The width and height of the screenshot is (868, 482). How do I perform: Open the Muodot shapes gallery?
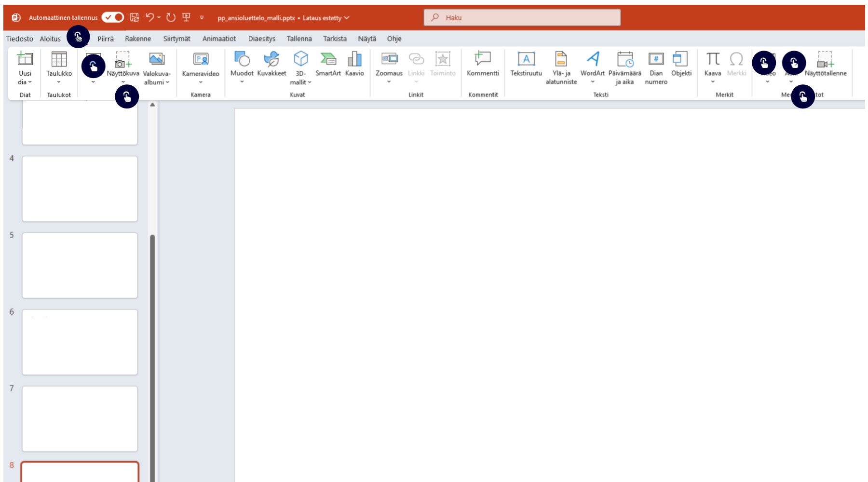242,59
